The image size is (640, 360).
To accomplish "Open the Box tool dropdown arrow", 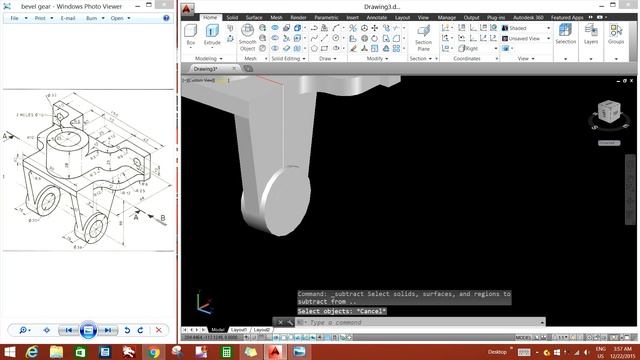I will coord(191,48).
